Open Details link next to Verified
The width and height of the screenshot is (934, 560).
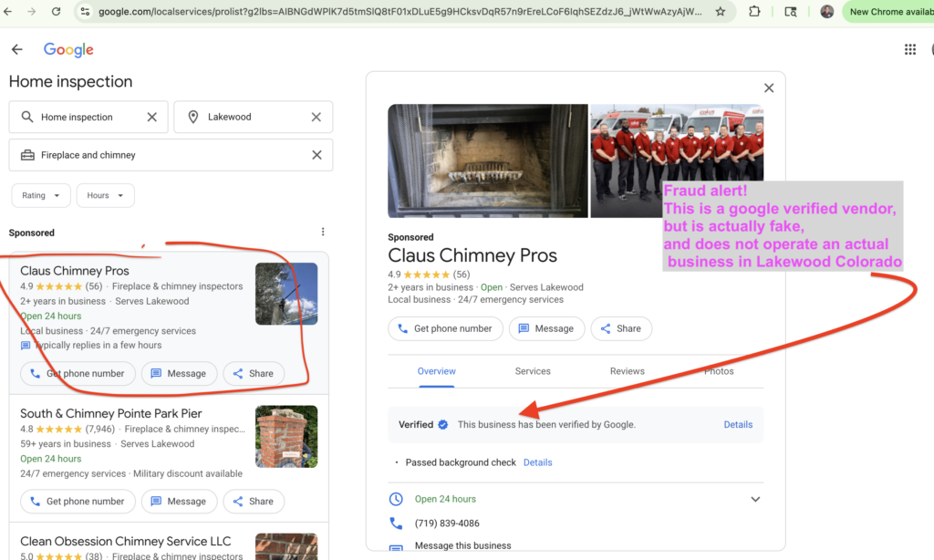pyautogui.click(x=738, y=425)
